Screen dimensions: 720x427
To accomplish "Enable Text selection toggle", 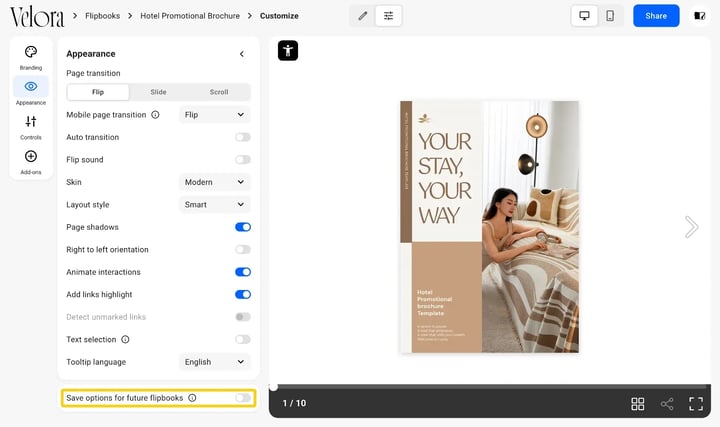I will coord(243,339).
